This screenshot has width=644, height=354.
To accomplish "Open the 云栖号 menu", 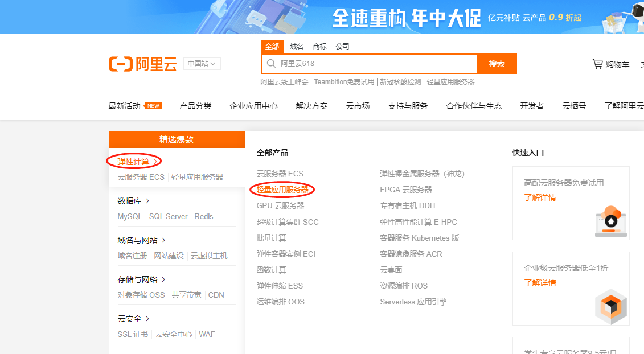I will (574, 106).
